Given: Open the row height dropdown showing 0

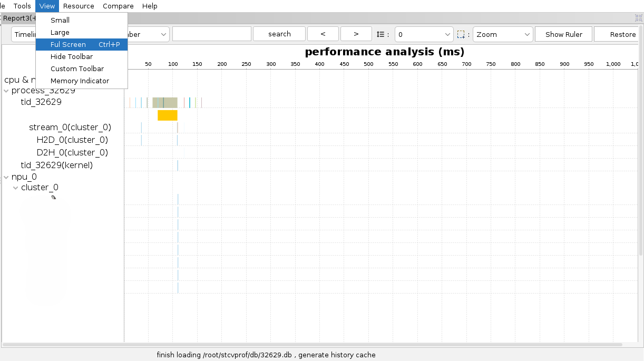Looking at the screenshot, I should tap(424, 34).
